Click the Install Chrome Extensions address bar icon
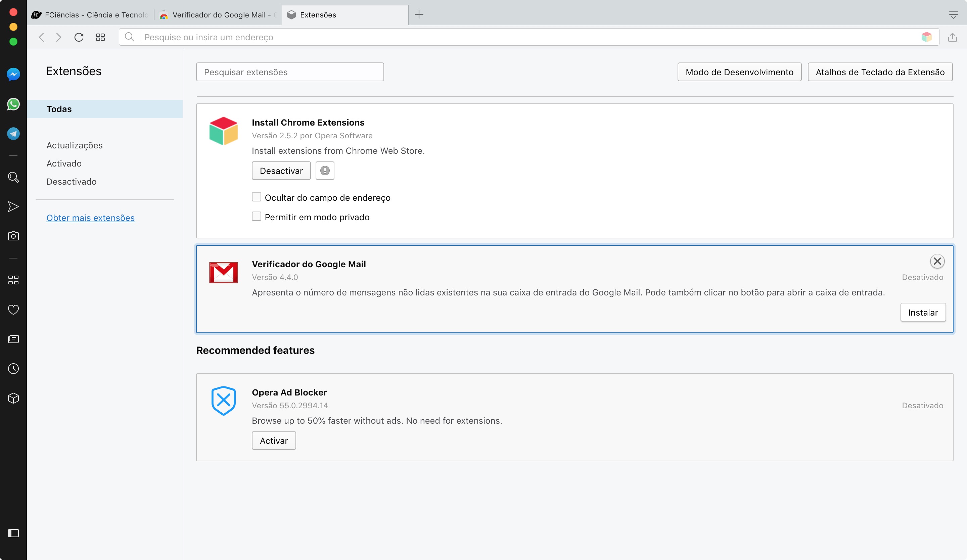The width and height of the screenshot is (967, 560). point(926,37)
